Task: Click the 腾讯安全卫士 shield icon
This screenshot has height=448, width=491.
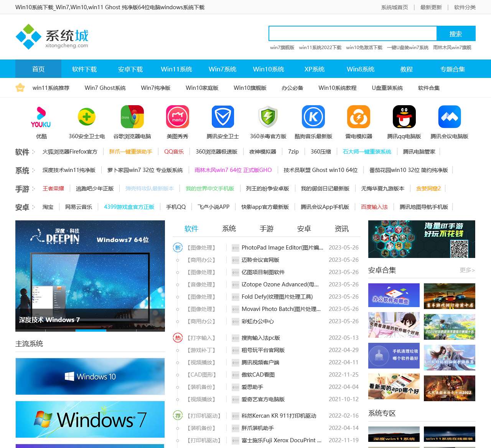Action: click(x=223, y=117)
